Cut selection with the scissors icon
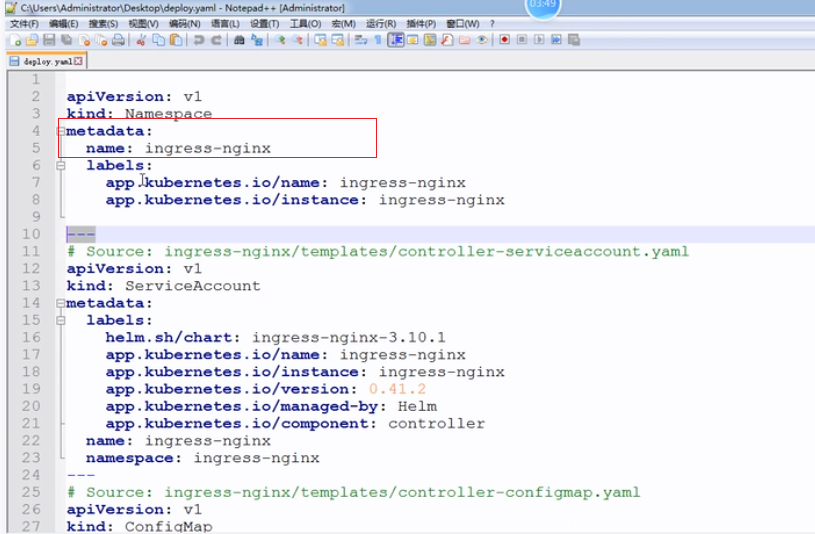Image resolution: width=815 pixels, height=534 pixels. tap(140, 40)
